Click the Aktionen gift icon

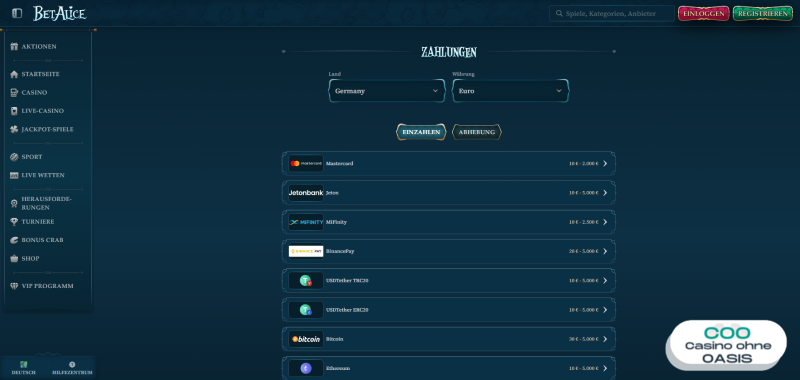tap(14, 46)
